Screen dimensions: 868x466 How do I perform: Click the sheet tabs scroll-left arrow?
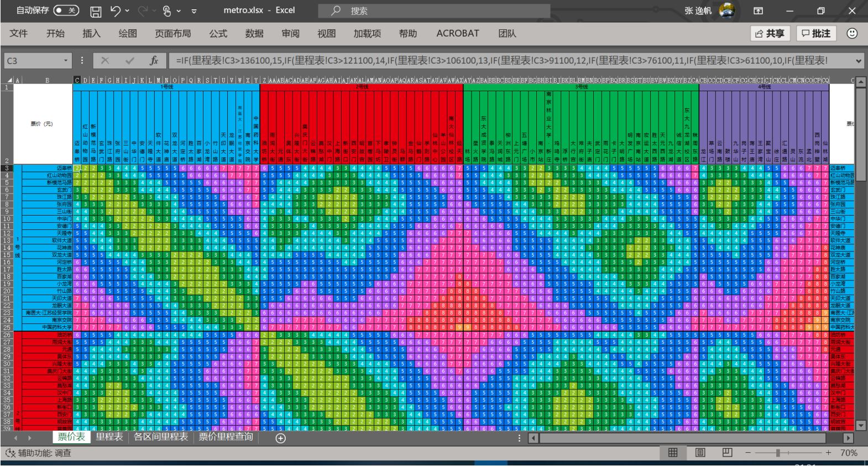coord(15,438)
